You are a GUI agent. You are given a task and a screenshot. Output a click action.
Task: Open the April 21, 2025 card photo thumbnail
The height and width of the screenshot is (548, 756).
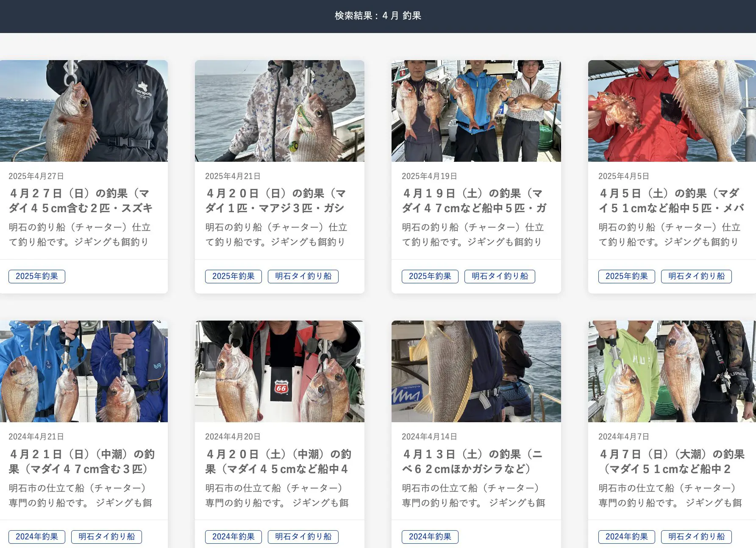pos(279,111)
